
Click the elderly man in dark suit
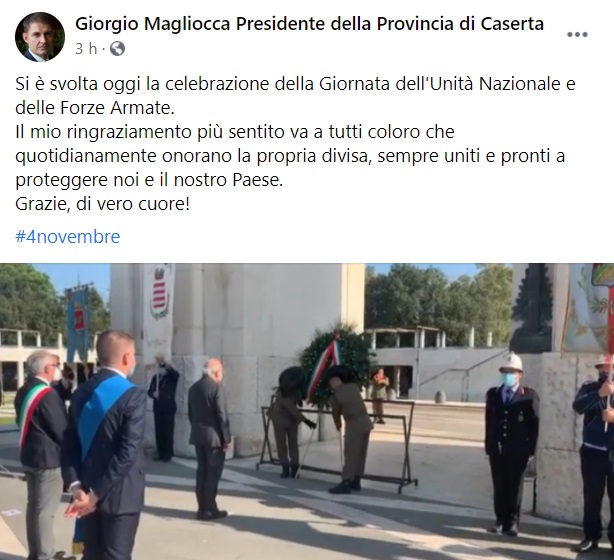pyautogui.click(x=208, y=439)
